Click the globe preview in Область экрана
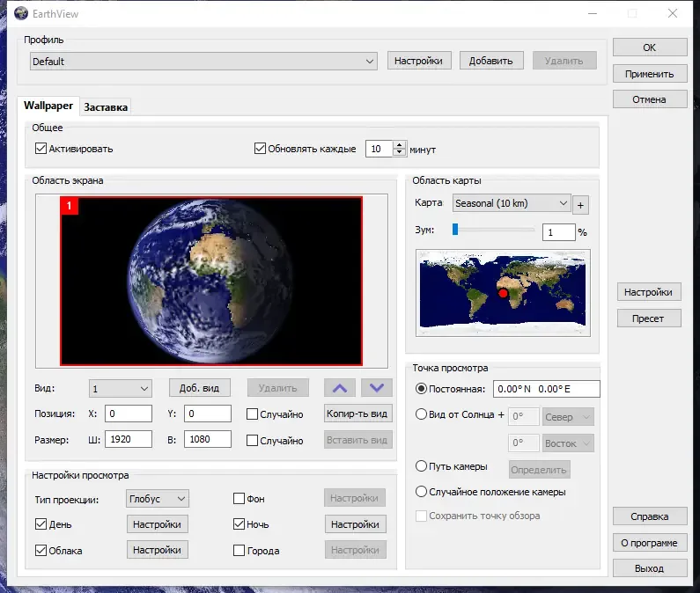This screenshot has width=700, height=593. tap(211, 282)
